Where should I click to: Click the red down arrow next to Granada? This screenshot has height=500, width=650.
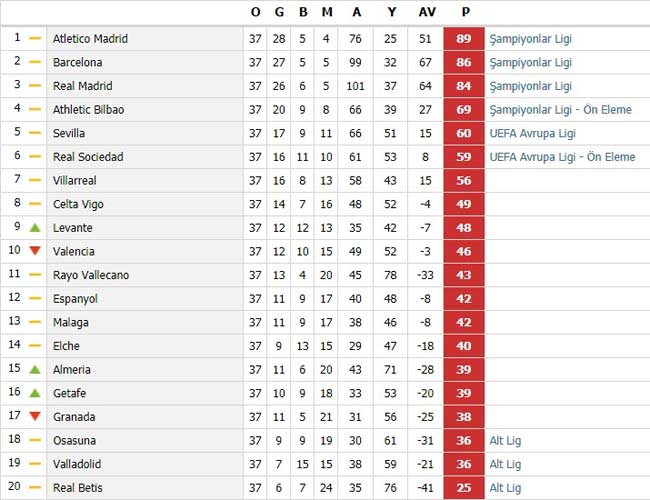click(35, 416)
